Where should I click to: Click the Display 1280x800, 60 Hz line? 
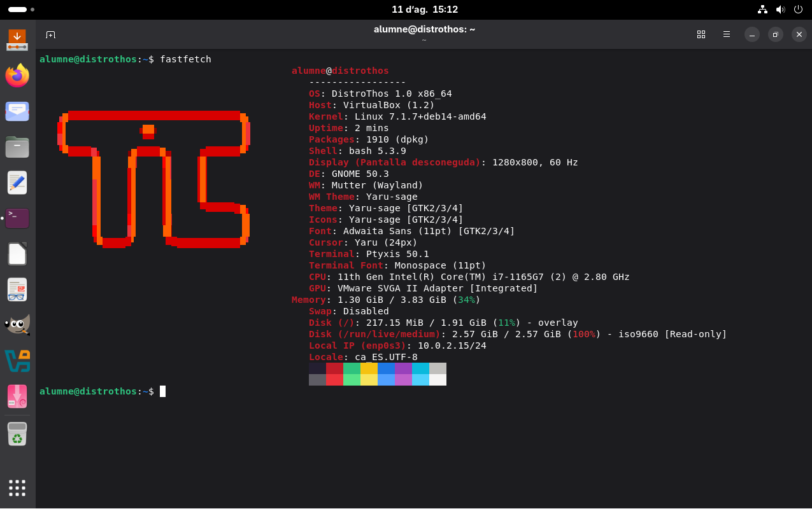tap(443, 162)
